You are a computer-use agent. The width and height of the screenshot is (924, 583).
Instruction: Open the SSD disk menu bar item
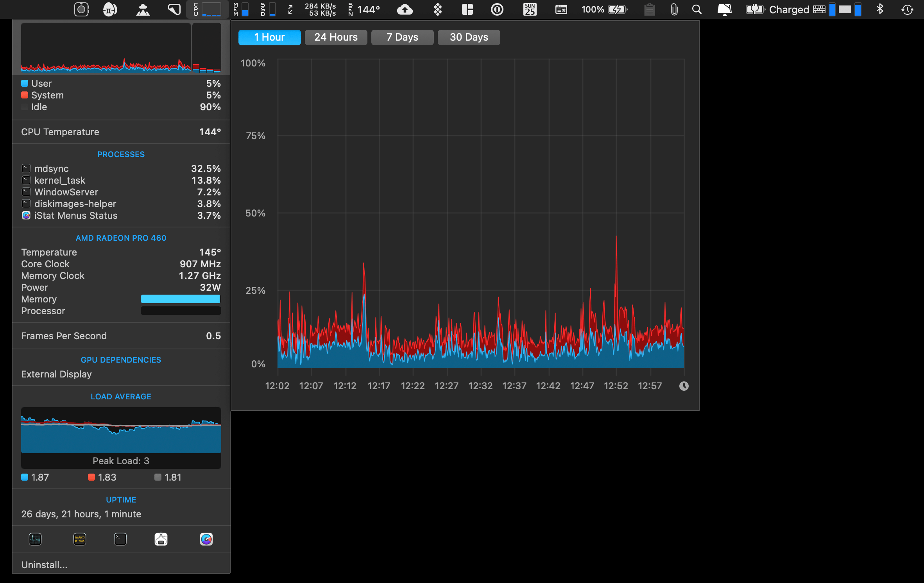268,9
